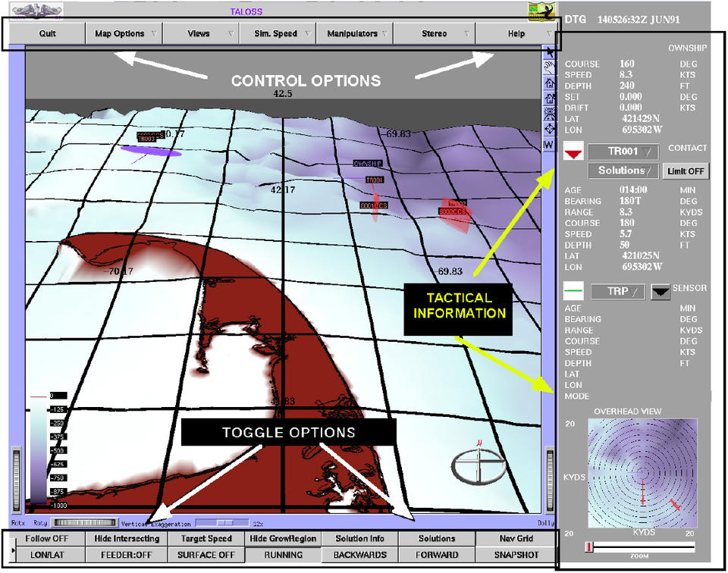Expand the Solutions dropdown in contact panel
Viewport: 728px width, 573px height.
tap(623, 171)
